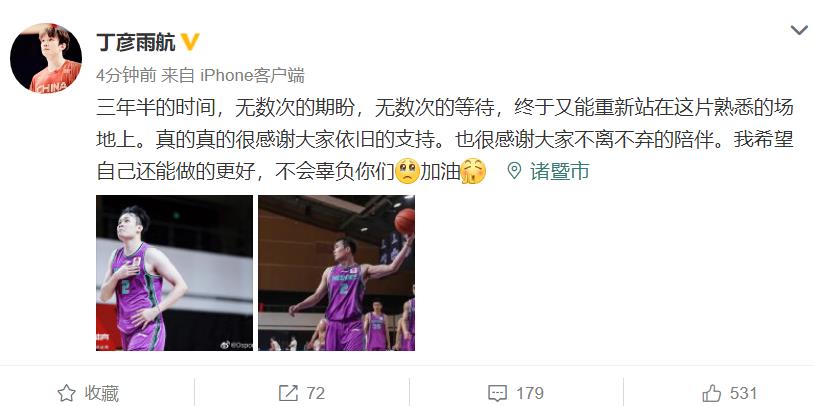Click the 收藏 label
This screenshot has height=406, width=814.
tap(102, 393)
